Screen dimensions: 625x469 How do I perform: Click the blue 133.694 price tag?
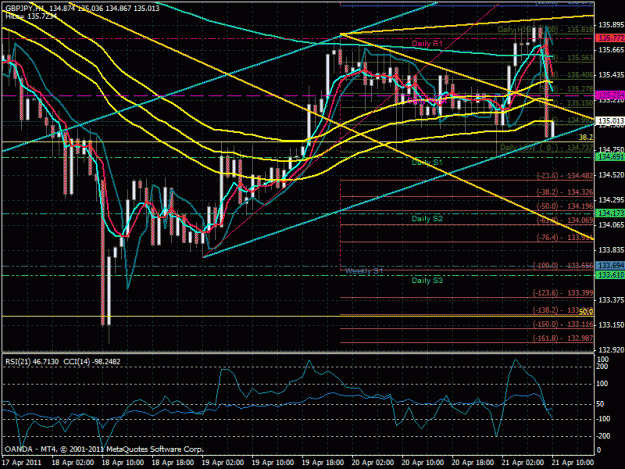coord(609,265)
